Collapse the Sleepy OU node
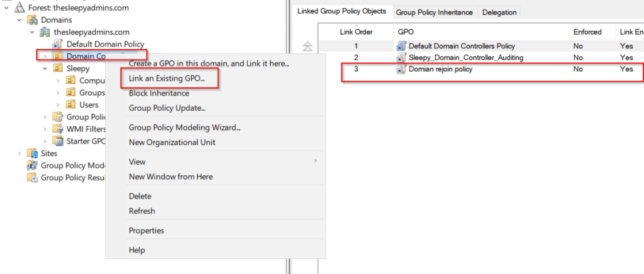 (x=45, y=68)
